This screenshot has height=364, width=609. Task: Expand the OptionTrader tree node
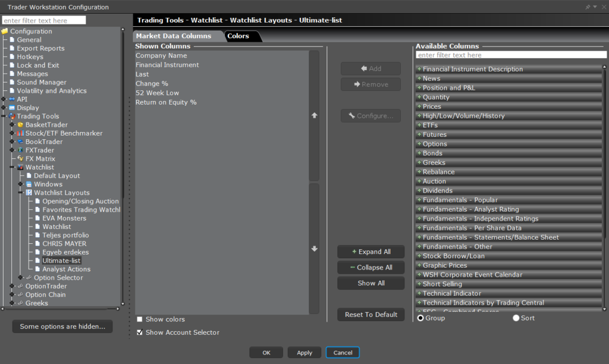12,286
